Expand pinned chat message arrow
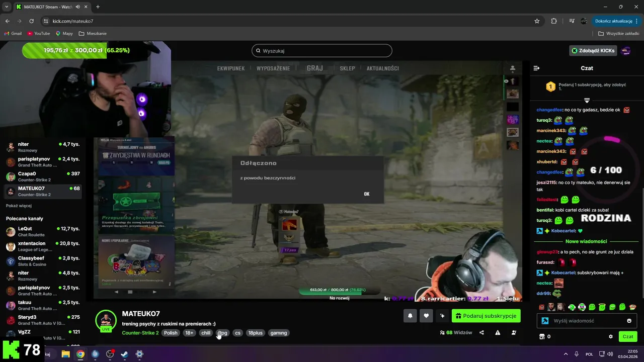644x362 pixels. point(587,101)
